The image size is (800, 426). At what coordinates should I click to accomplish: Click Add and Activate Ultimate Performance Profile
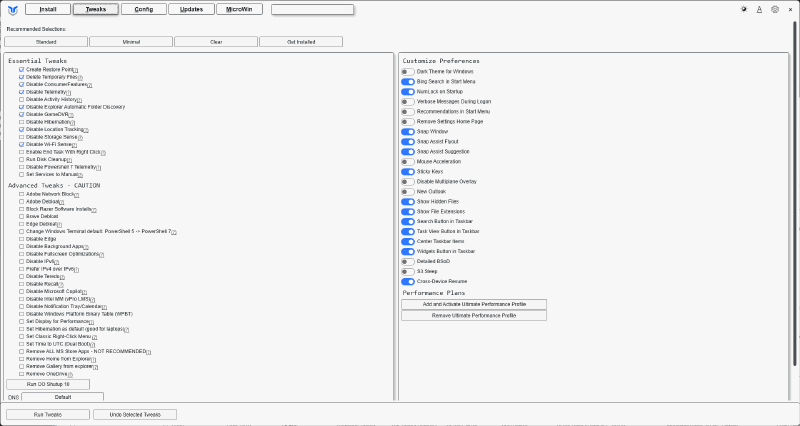pyautogui.click(x=474, y=305)
